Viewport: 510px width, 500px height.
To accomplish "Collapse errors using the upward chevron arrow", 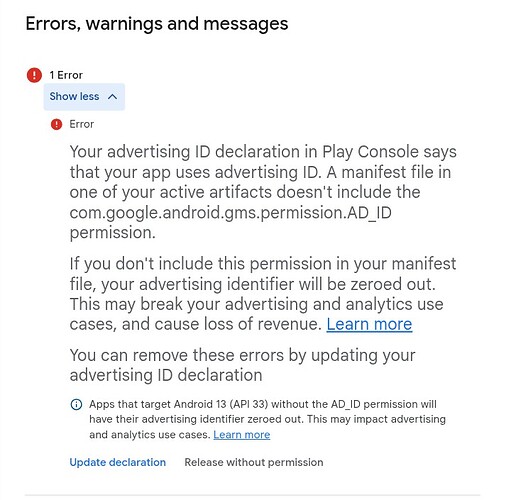I will (x=113, y=97).
